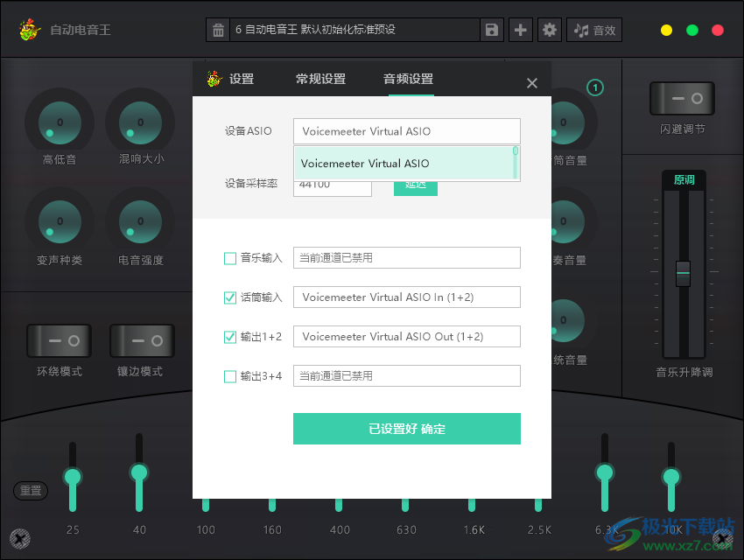Screen dimensions: 744x560
Task: Click the 自动电音王 app logo
Action: [26, 29]
